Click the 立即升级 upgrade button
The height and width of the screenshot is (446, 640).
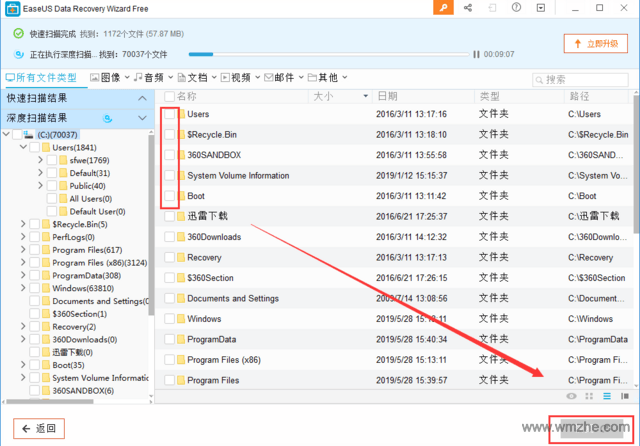(x=596, y=44)
